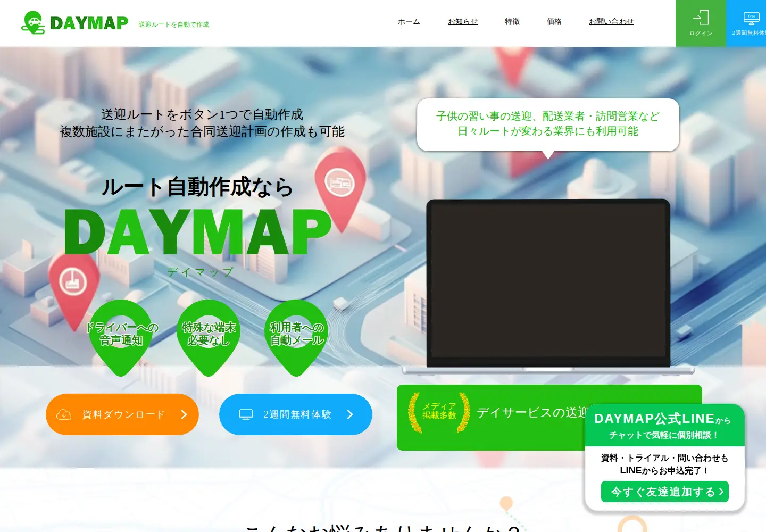Click the chevron arrow on 2週間無料体験 button

(x=350, y=414)
